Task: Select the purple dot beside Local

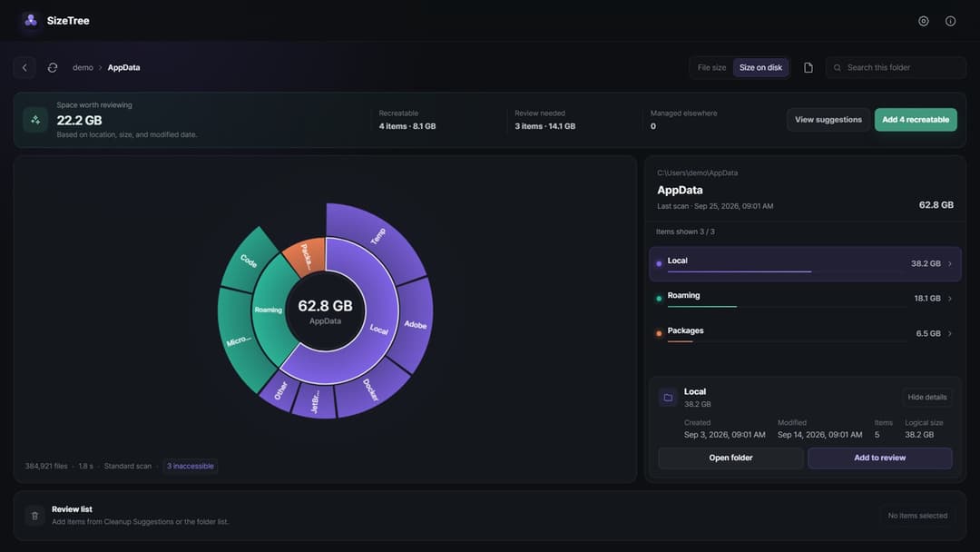Action: (659, 264)
